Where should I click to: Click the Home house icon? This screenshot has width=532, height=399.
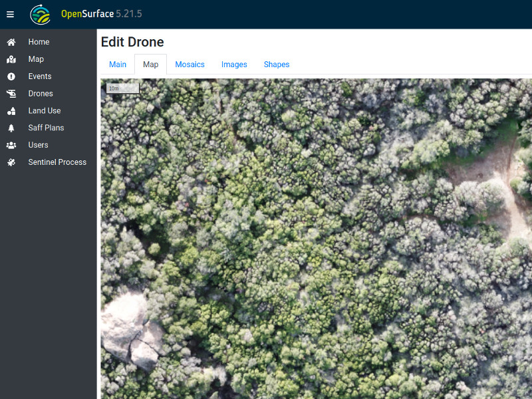pyautogui.click(x=11, y=42)
